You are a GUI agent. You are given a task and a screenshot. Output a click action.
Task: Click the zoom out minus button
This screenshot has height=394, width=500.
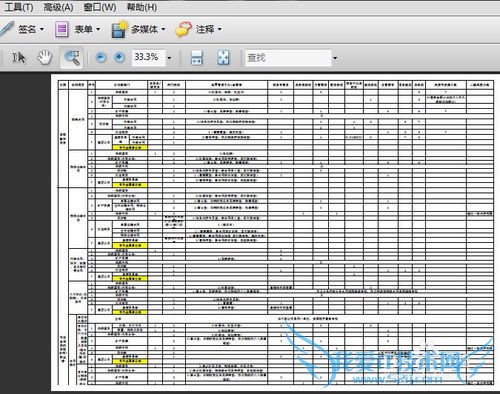(101, 58)
